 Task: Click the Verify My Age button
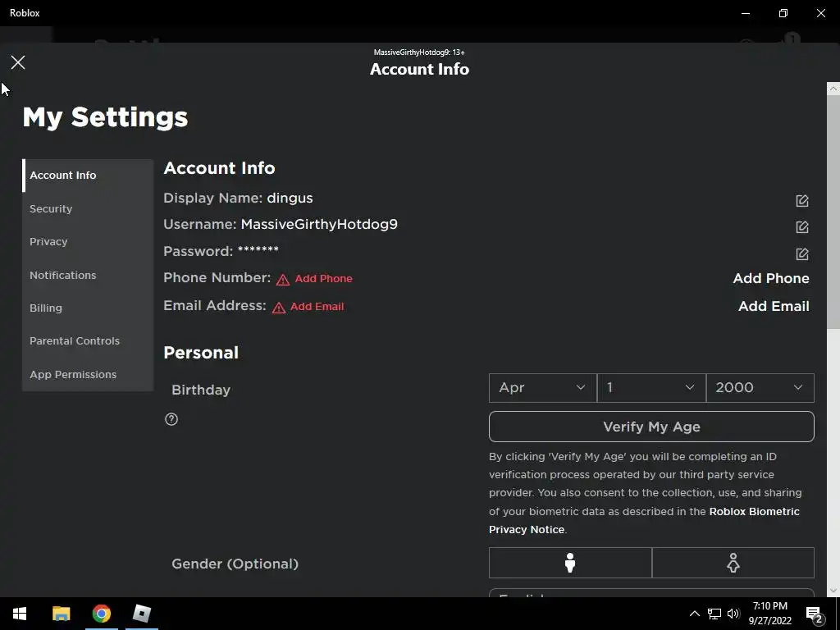point(651,427)
